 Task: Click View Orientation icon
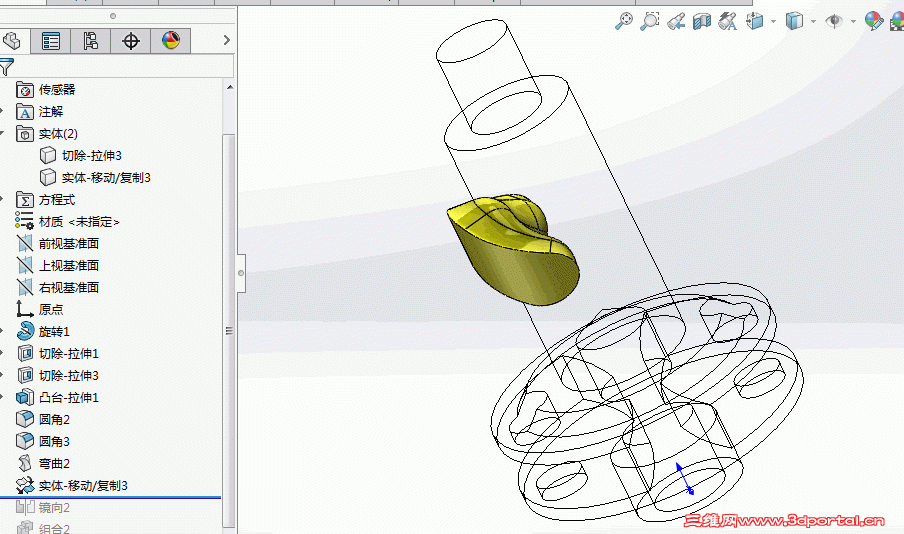pyautogui.click(x=755, y=21)
